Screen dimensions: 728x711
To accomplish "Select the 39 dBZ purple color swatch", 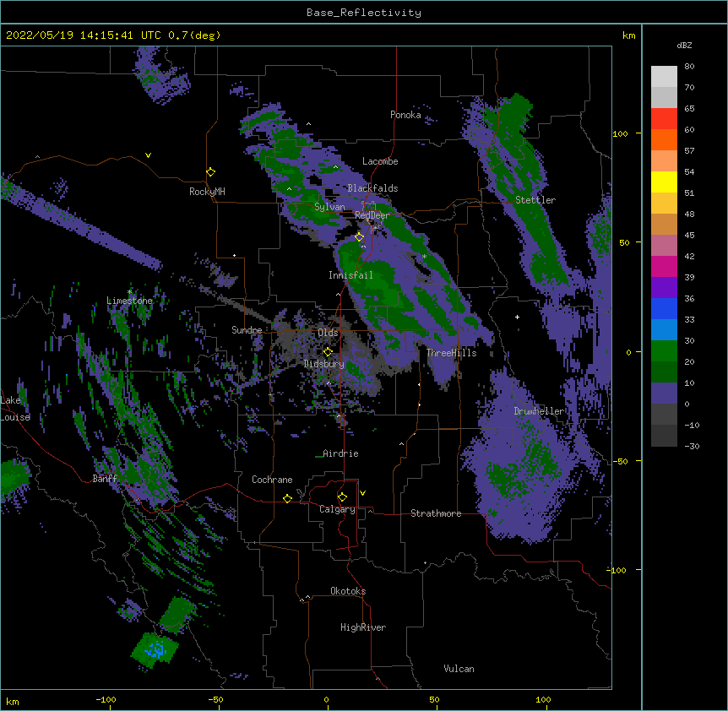I will pyautogui.click(x=664, y=287).
